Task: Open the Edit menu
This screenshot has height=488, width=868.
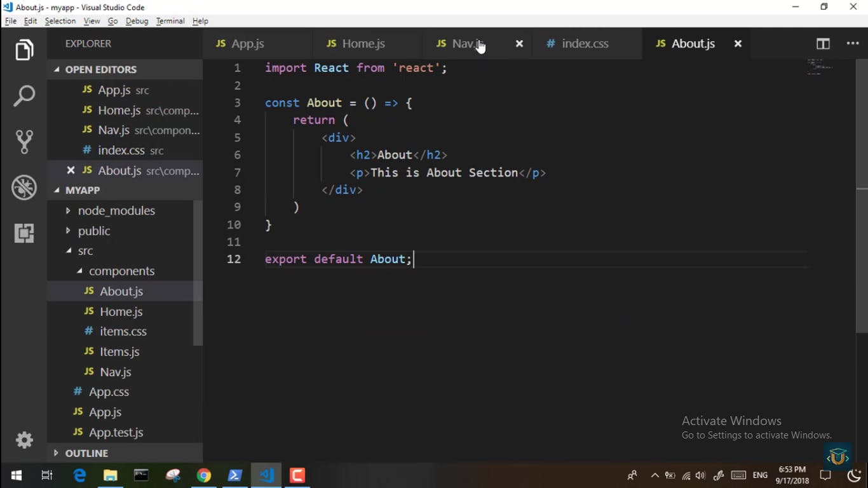Action: pyautogui.click(x=31, y=21)
